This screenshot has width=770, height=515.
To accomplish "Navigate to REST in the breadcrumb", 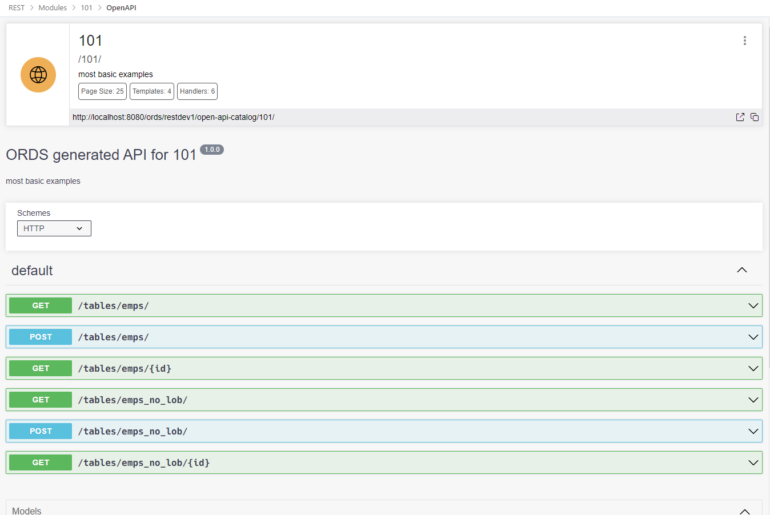I will pos(16,8).
